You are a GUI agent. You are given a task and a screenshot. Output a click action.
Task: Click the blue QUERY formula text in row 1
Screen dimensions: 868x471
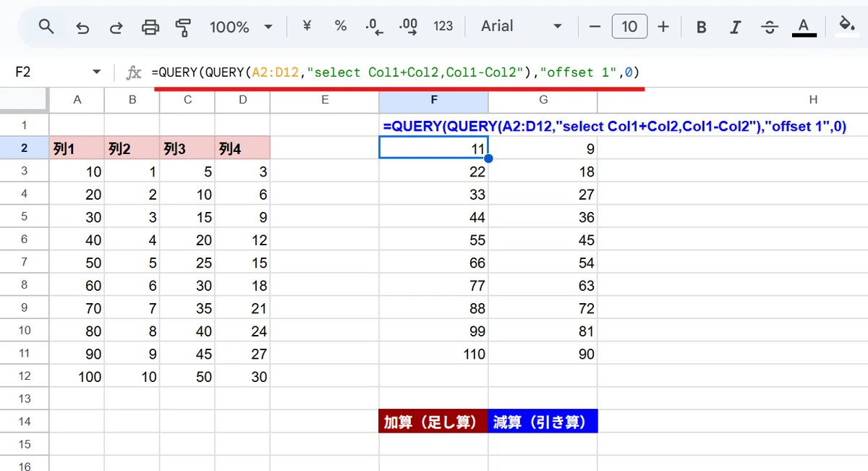coord(615,126)
